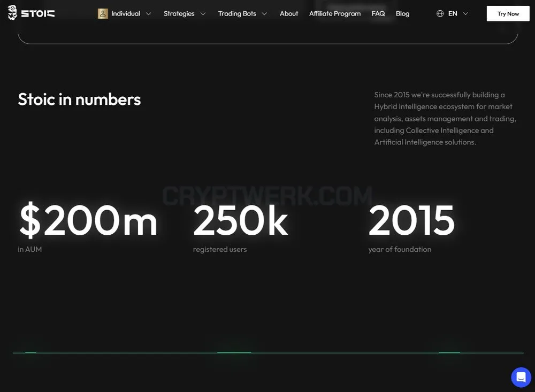
Task: Click the "Stoic in numbers" heading
Action: 79,99
